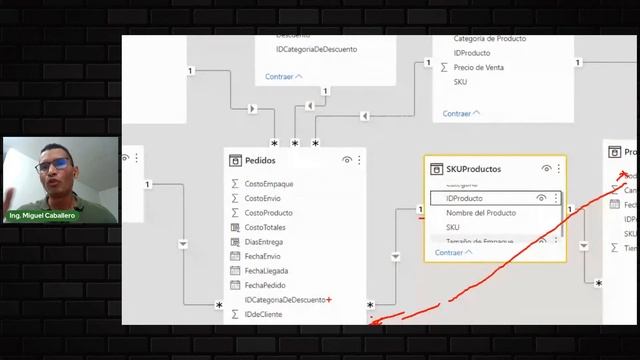
Task: Select the CostoEnvio field in Pedidos
Action: [x=262, y=198]
